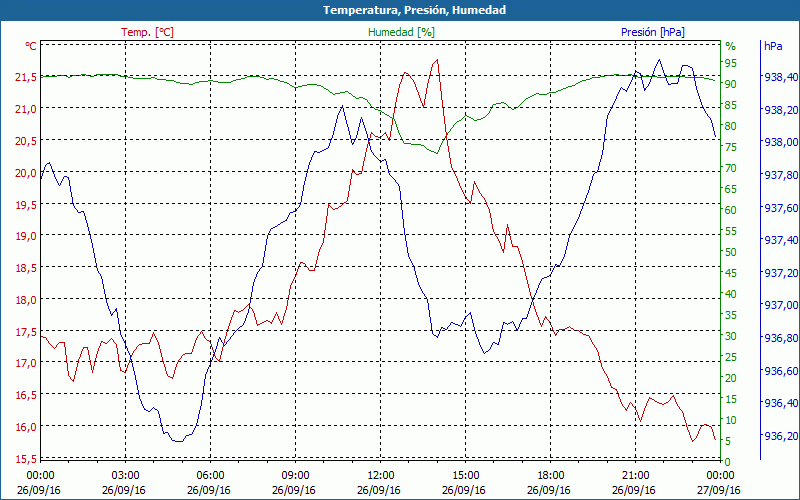Click temperature axis value "18,0"
Image resolution: width=800 pixels, height=500 pixels.
tap(26, 300)
